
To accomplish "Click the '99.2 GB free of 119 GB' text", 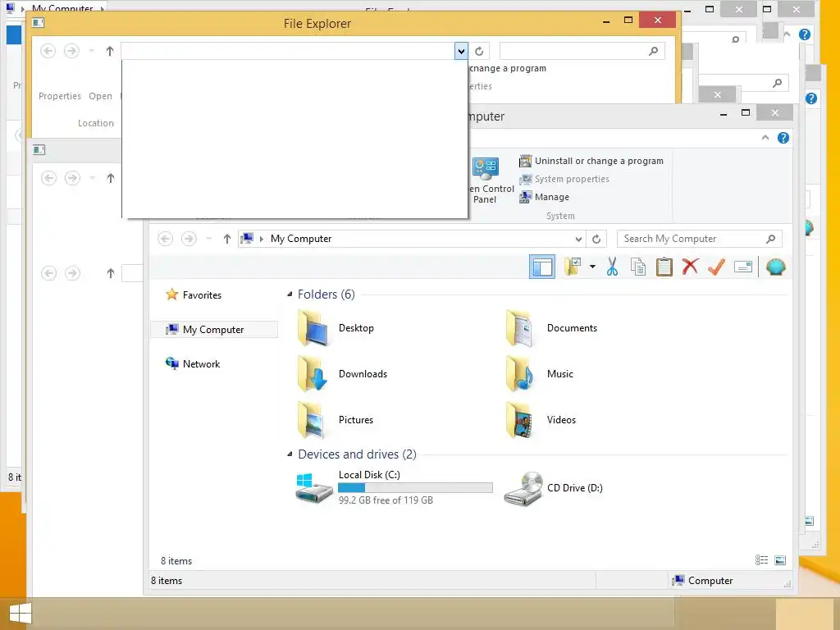I will 386,500.
